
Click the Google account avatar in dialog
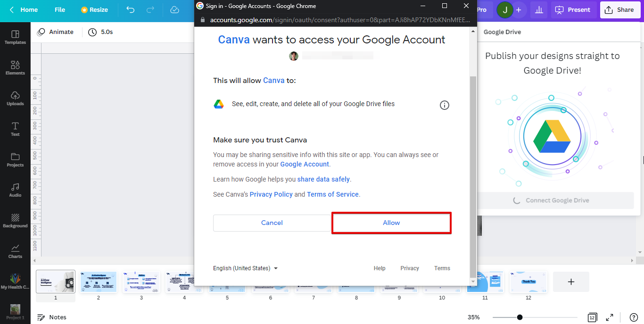click(294, 56)
